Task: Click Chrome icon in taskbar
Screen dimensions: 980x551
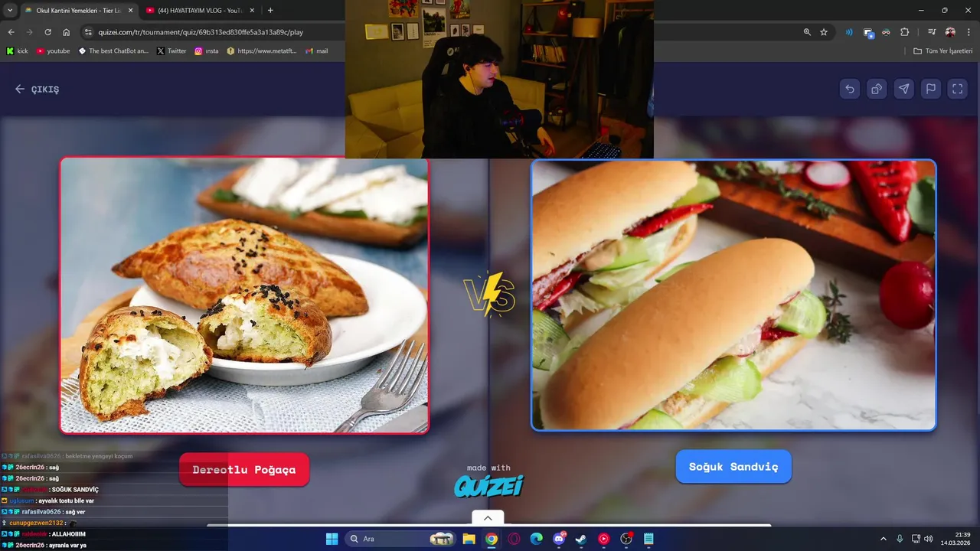Action: (x=492, y=539)
